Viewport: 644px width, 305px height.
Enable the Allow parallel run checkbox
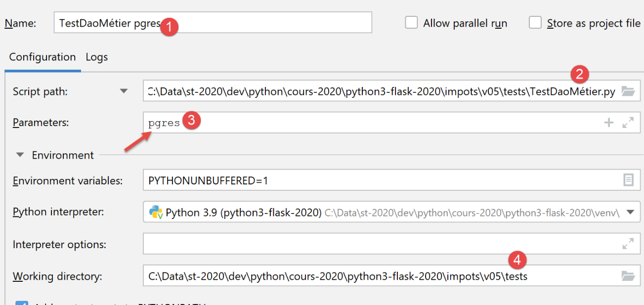coord(411,23)
